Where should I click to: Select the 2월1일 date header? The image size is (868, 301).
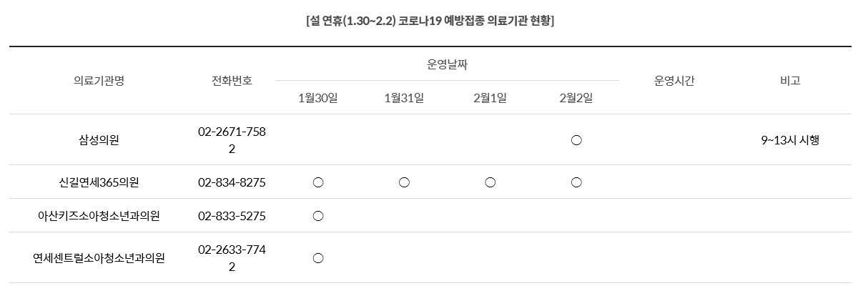[490, 98]
